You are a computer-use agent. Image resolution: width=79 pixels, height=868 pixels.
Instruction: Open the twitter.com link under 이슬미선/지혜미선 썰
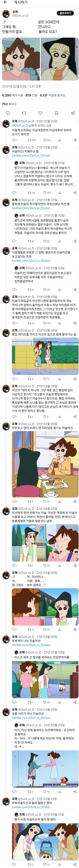coord(32,156)
